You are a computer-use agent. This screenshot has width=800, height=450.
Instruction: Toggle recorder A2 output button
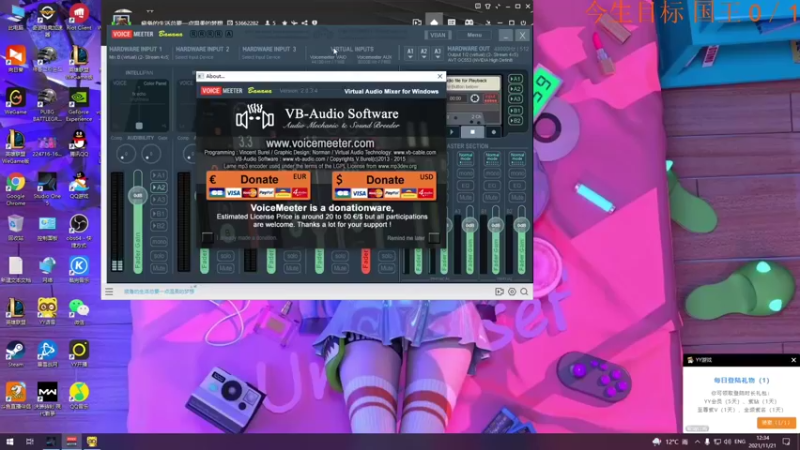pos(515,89)
